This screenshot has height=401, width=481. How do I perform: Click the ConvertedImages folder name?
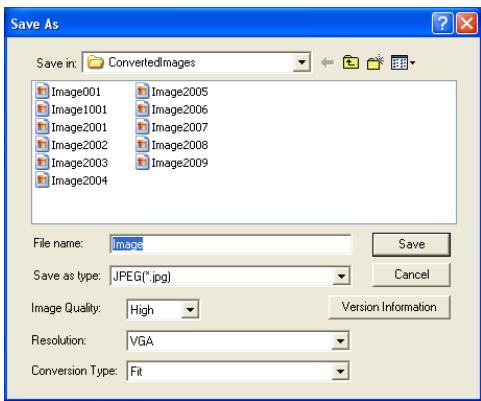click(x=152, y=62)
